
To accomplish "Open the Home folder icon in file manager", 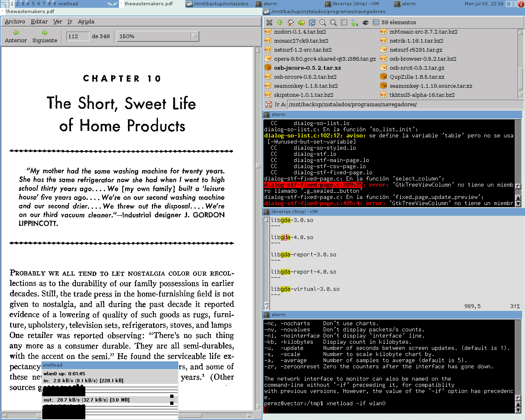I will pyautogui.click(x=291, y=23).
